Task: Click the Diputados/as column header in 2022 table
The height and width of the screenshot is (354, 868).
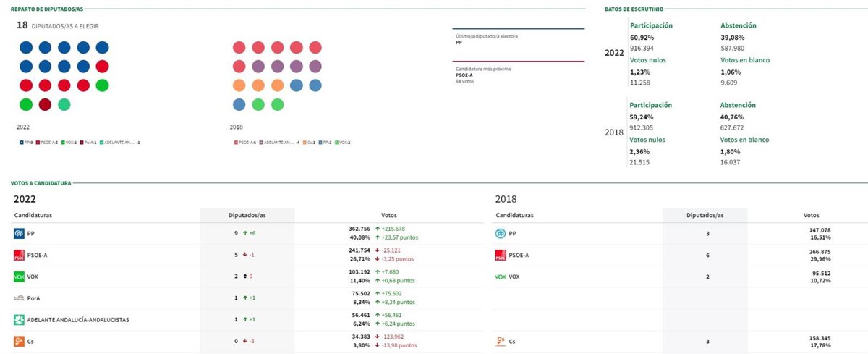Action: point(247,215)
